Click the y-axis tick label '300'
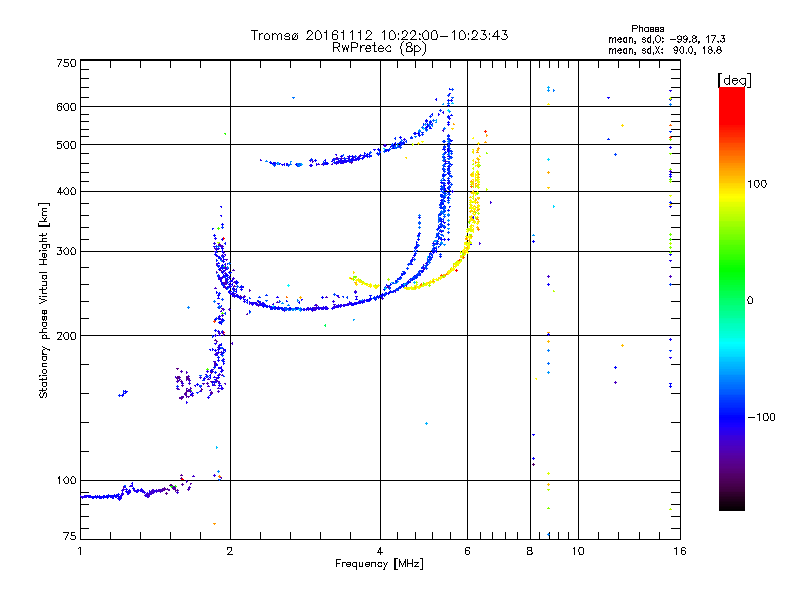This screenshot has width=800, height=600. [x=67, y=251]
